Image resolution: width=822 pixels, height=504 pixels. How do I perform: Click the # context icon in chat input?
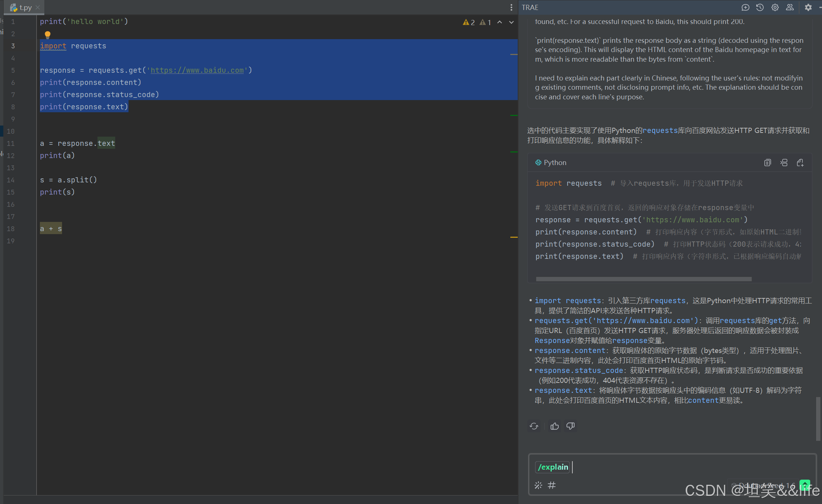(x=552, y=485)
